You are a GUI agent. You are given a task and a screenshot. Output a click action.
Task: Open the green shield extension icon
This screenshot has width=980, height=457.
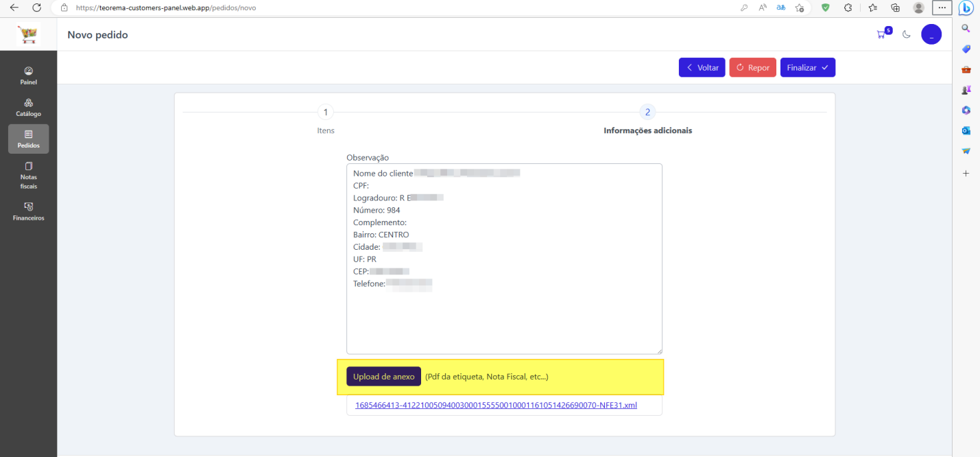coord(826,8)
